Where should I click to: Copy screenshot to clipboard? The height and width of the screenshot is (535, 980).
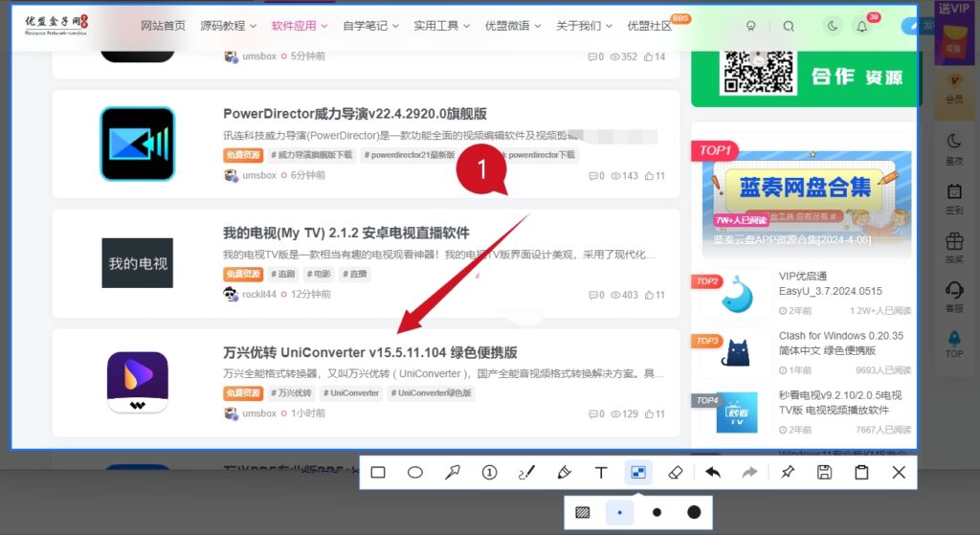tap(862, 473)
